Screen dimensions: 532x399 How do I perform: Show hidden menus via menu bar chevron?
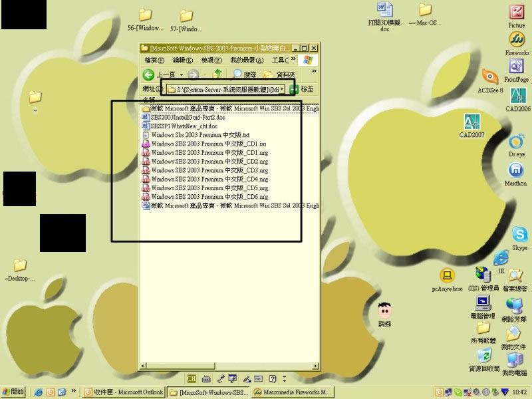[x=293, y=59]
